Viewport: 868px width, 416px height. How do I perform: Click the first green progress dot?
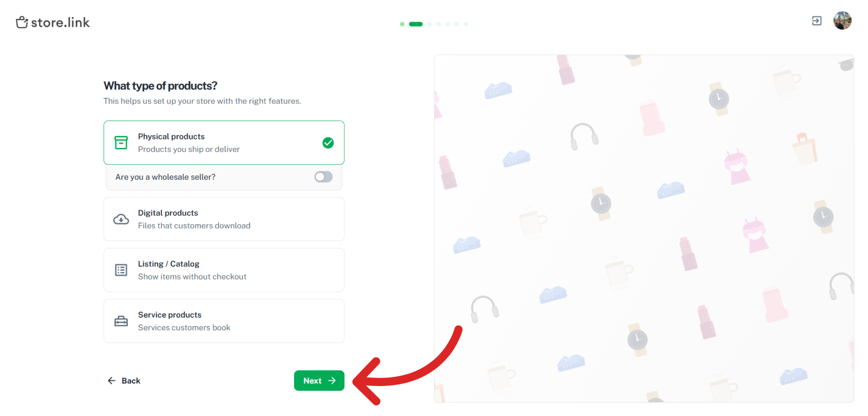(402, 24)
